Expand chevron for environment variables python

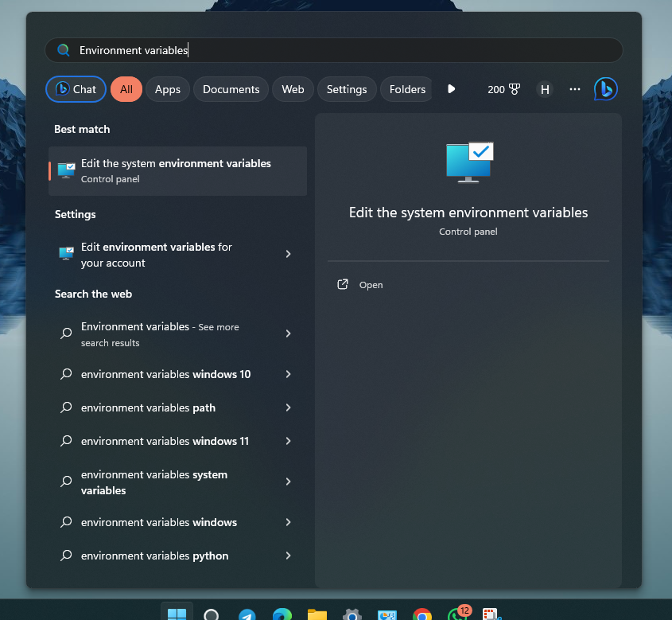point(288,556)
